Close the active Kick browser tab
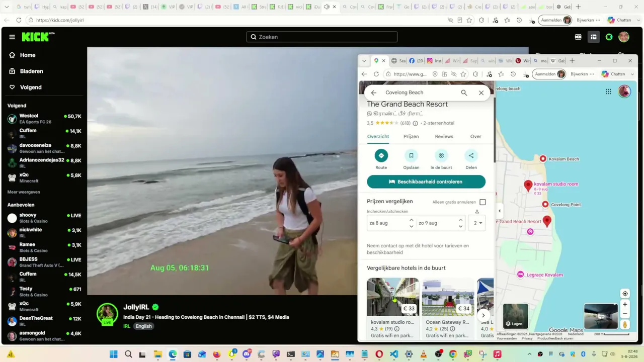This screenshot has height=362, width=644. 335,7
